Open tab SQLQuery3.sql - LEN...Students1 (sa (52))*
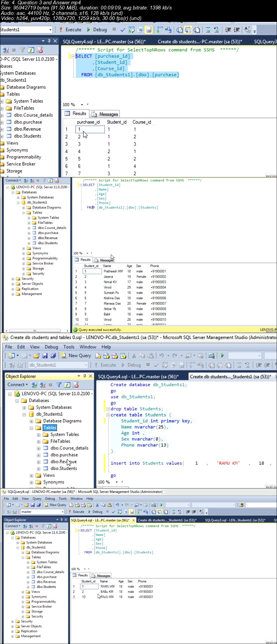277x644 pixels. tap(235, 520)
